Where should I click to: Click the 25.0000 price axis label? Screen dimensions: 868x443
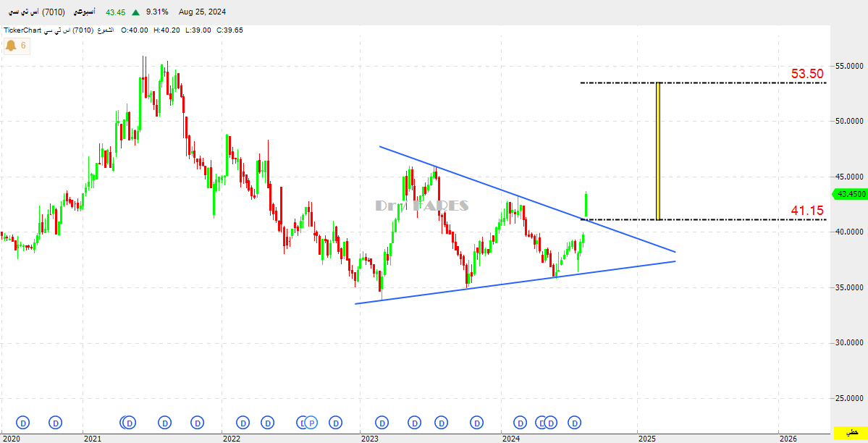849,398
